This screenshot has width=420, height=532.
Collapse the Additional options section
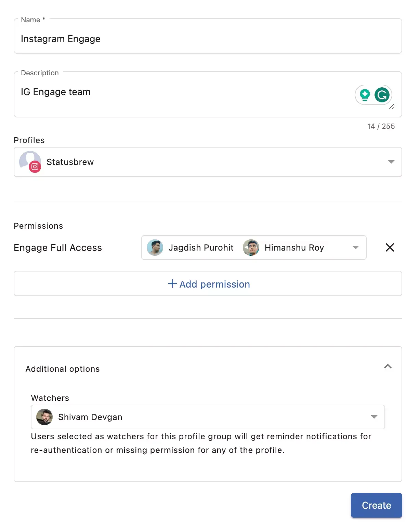pyautogui.click(x=388, y=367)
